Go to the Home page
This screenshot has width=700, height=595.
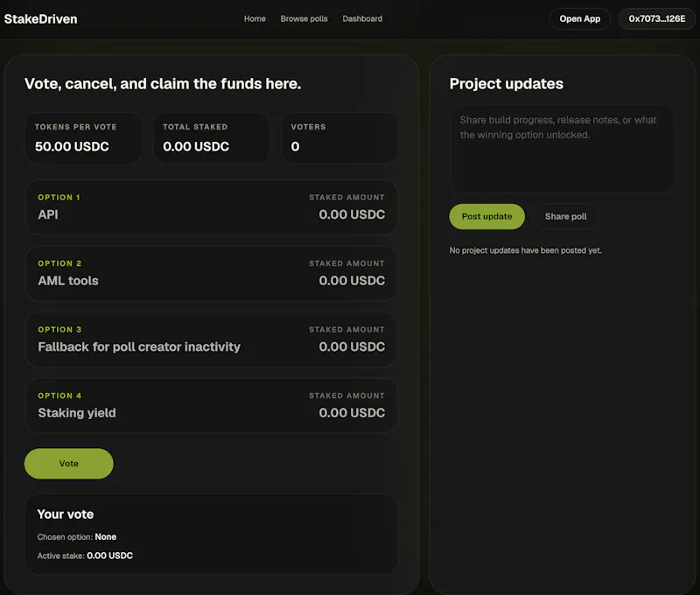click(255, 18)
